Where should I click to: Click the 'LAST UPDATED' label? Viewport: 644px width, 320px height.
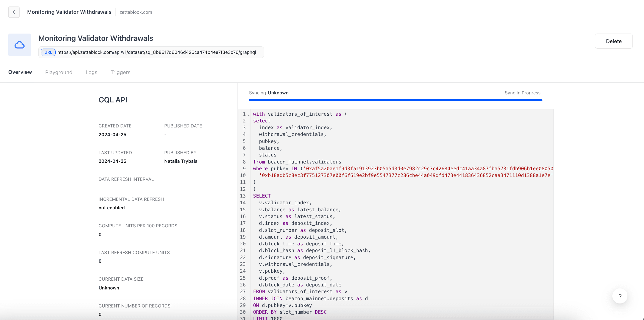coord(115,153)
